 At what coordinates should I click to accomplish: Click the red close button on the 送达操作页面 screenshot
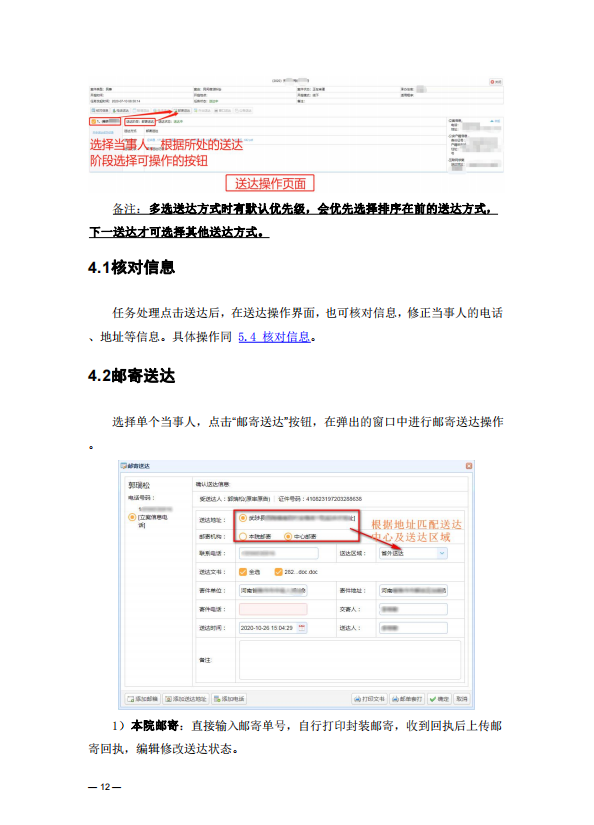coord(496,82)
